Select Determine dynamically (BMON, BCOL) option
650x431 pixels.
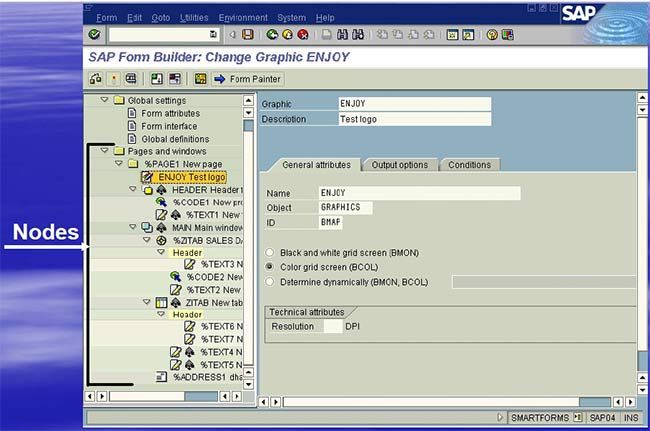pyautogui.click(x=270, y=282)
